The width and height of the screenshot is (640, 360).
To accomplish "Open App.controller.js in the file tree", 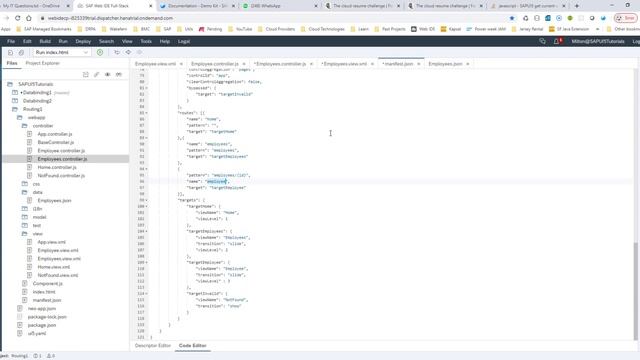I will click(55, 134).
